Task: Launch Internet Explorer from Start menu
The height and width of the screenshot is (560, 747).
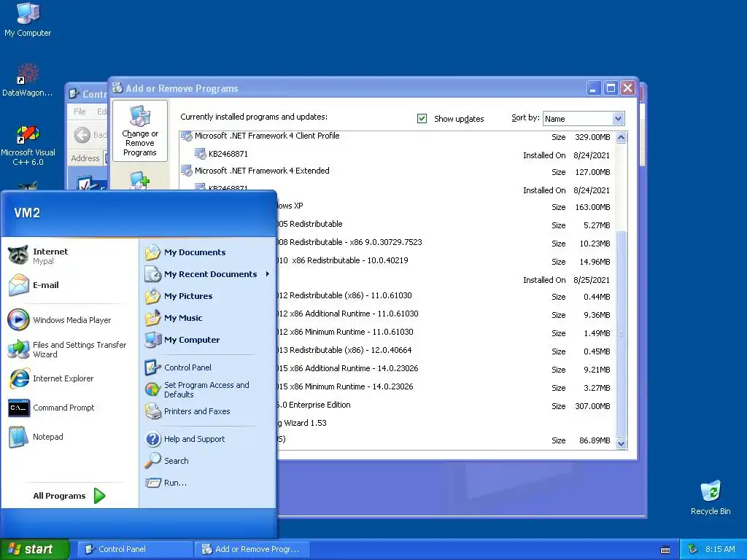Action: click(51, 378)
